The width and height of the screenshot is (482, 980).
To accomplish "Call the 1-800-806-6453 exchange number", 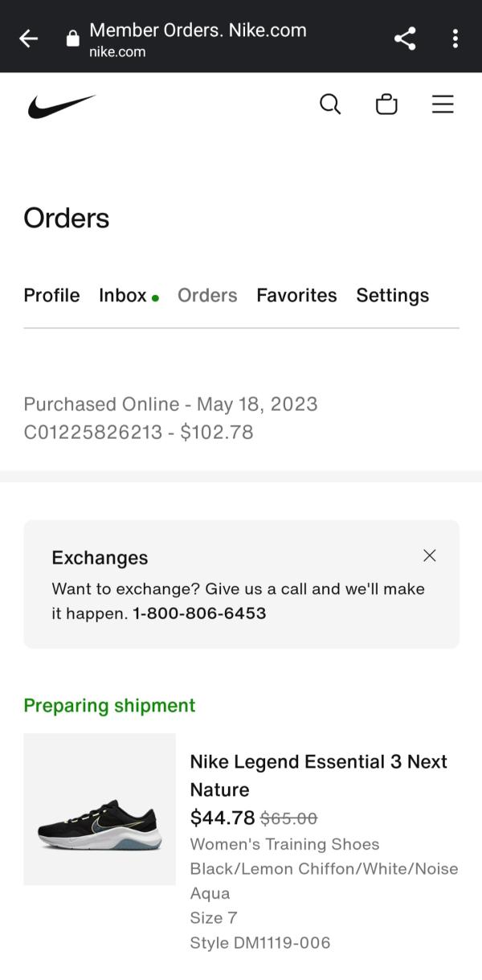I will click(x=199, y=613).
